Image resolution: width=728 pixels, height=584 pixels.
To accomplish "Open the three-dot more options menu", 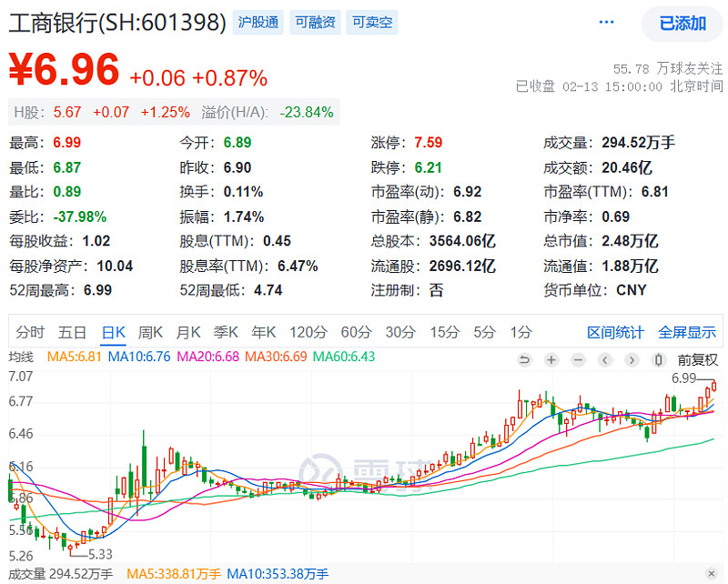I will tap(606, 22).
